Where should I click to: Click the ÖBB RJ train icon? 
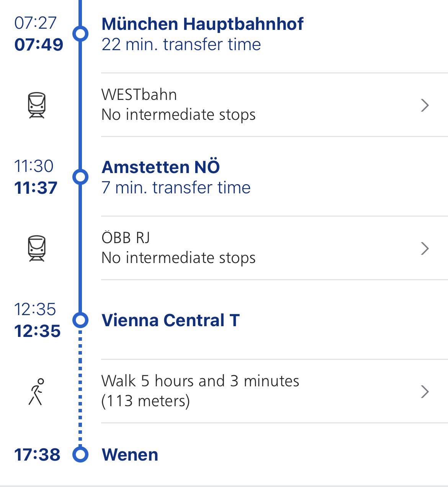pyautogui.click(x=37, y=248)
